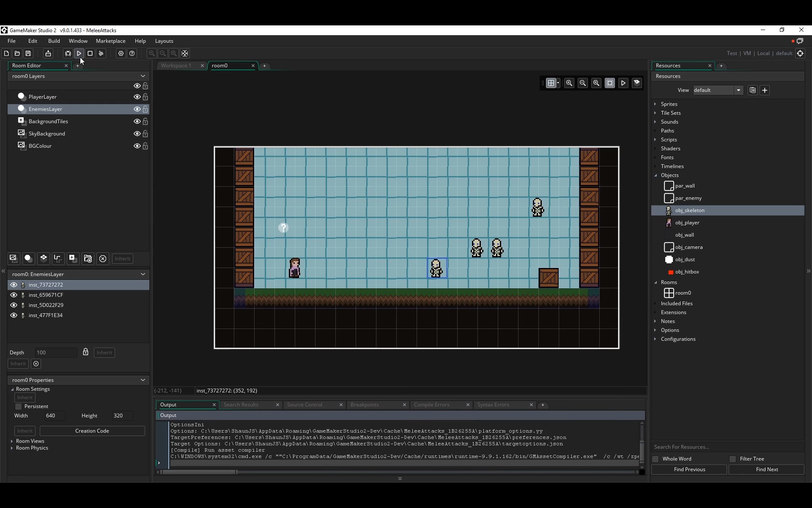This screenshot has width=812, height=508.
Task: Toggle visibility of inst_659671CF
Action: (x=14, y=295)
